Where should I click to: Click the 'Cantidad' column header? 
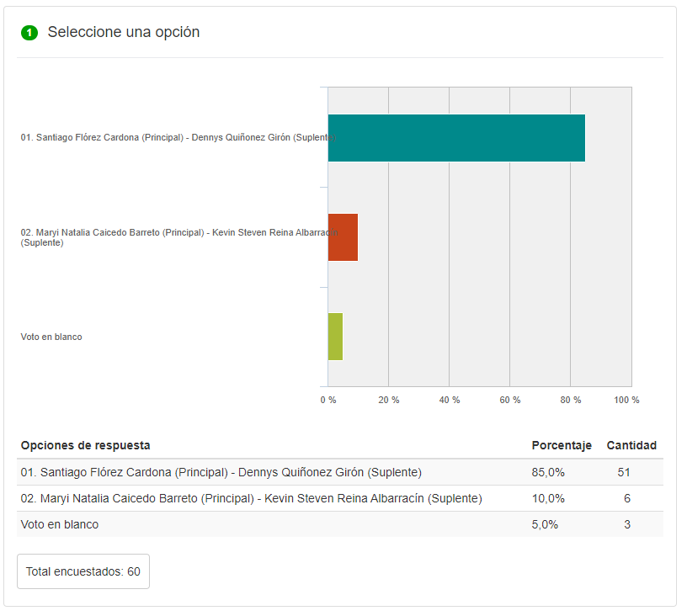point(631,445)
